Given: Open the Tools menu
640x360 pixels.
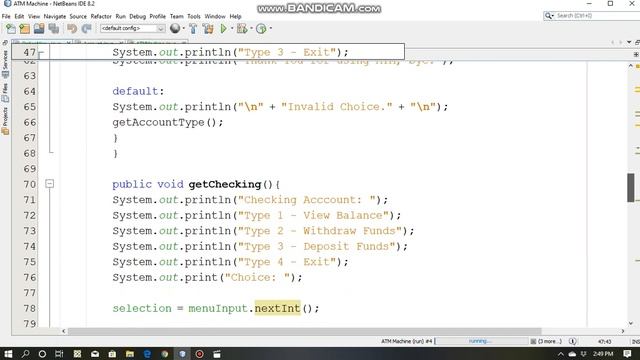Looking at the screenshot, I should coord(194,16).
